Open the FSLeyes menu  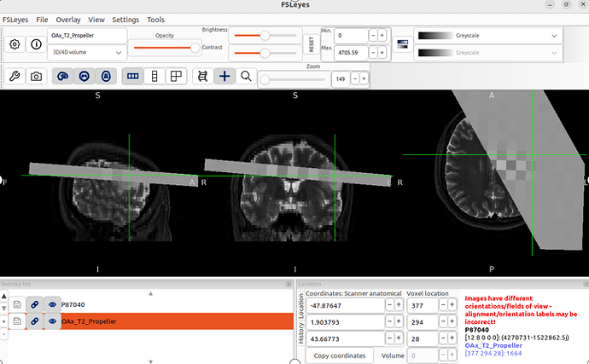(15, 20)
